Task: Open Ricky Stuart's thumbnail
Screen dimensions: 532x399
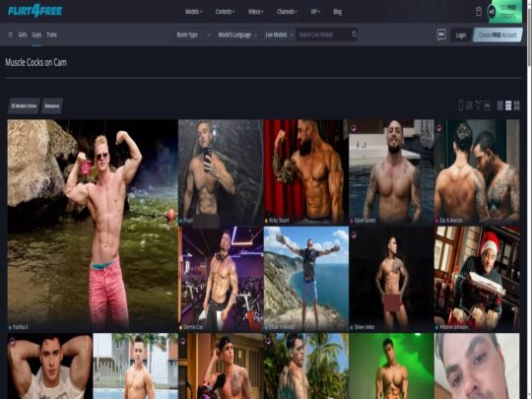Action: pos(306,171)
